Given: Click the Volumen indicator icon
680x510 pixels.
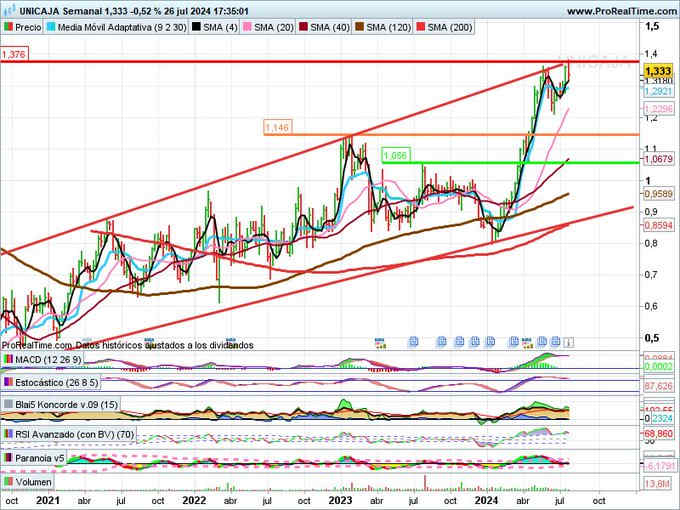Looking at the screenshot, I should point(8,482).
